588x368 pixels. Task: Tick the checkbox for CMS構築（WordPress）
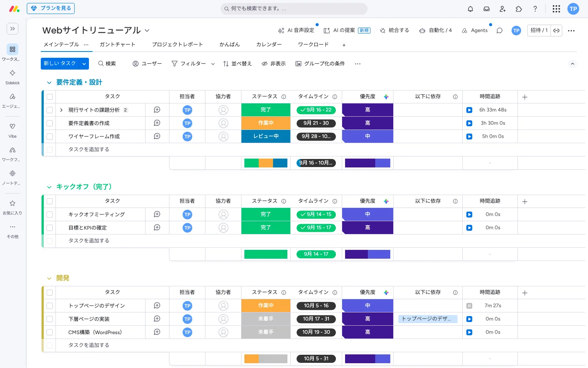50,332
